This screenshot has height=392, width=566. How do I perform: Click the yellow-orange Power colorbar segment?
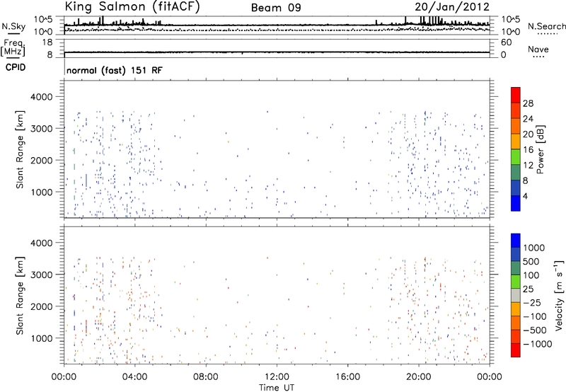(516, 142)
